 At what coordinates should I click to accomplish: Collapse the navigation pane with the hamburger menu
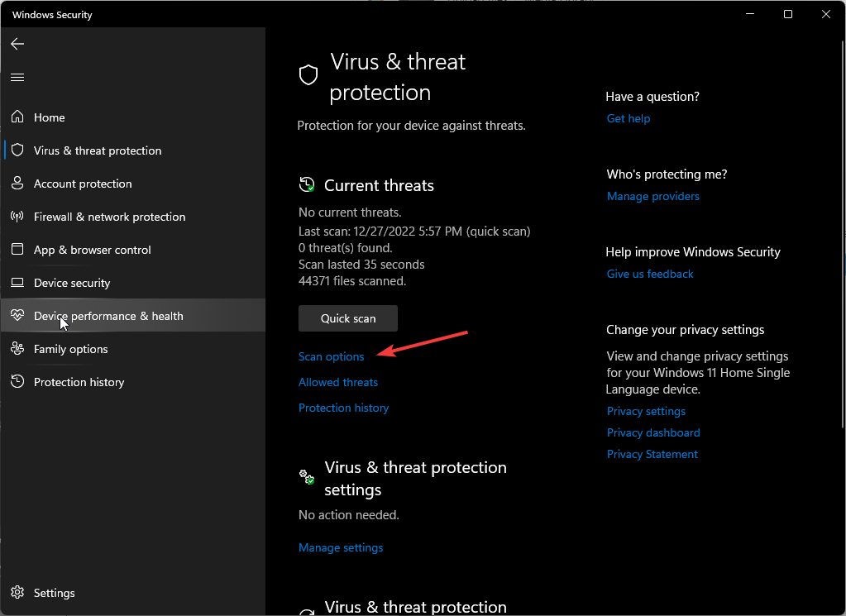[17, 77]
